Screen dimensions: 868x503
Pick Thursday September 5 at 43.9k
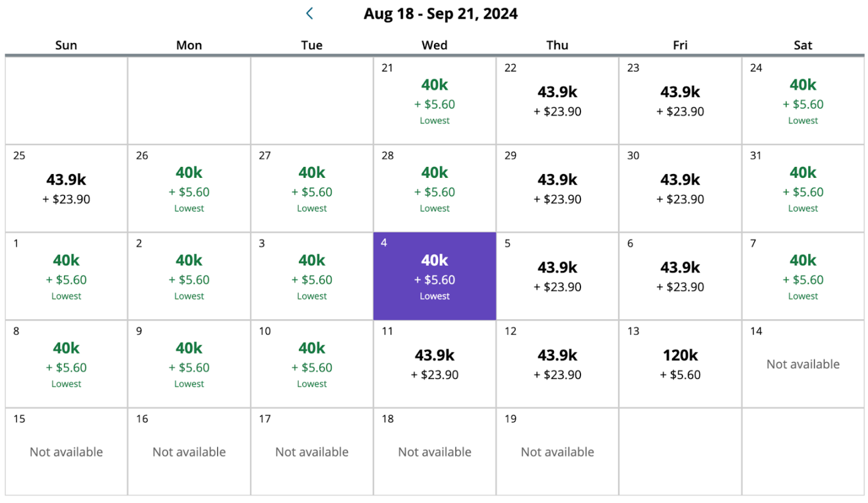558,276
